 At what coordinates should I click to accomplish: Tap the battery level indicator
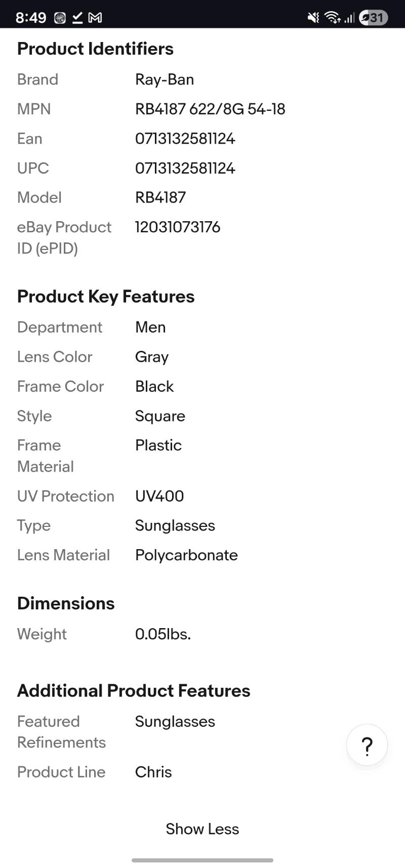coord(373,18)
